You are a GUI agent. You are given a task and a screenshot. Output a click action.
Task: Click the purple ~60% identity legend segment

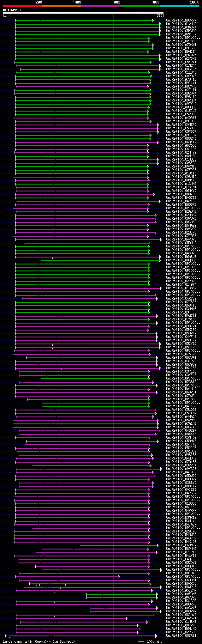101,6
